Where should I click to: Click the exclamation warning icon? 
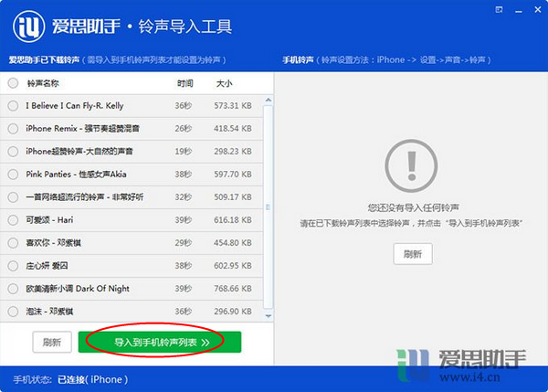click(x=411, y=165)
